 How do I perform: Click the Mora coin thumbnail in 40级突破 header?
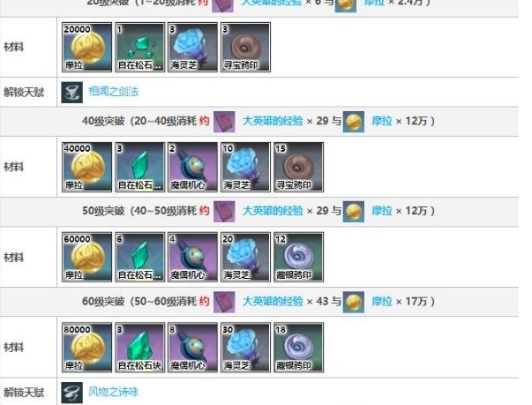point(354,122)
